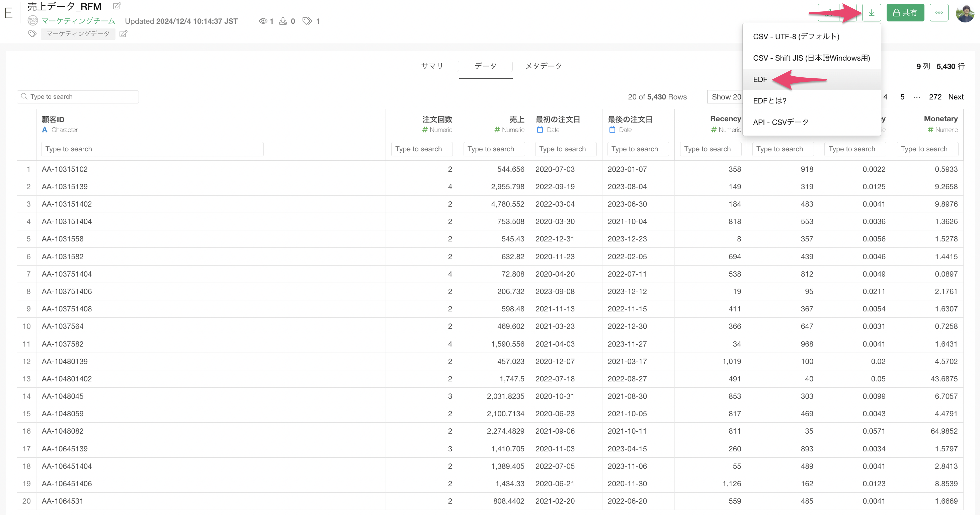Click the E logo at top left
Image resolution: width=980 pixels, height=515 pixels.
9,13
